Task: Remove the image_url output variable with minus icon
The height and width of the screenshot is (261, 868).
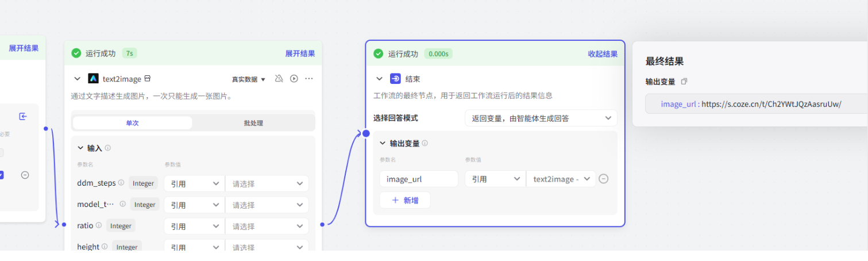Action: click(x=603, y=179)
